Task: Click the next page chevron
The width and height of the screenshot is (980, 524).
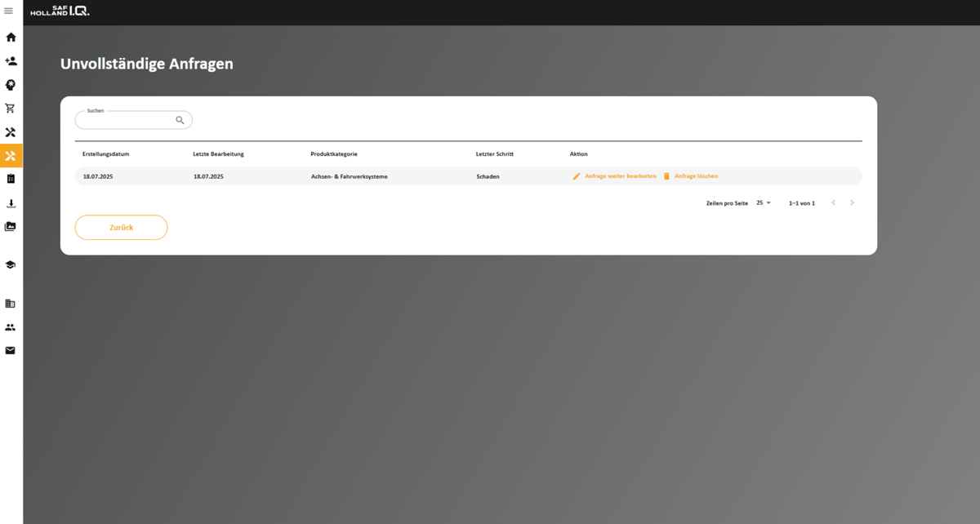Action: point(852,202)
